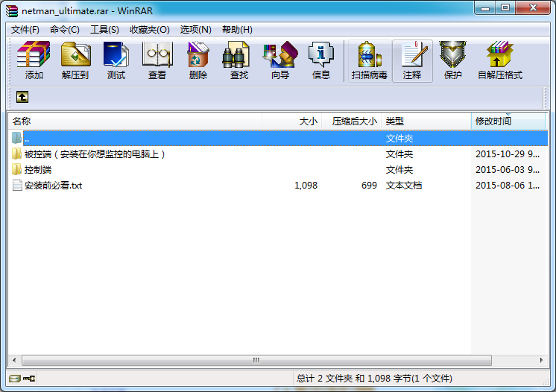Sort by the 类型 column header
The height and width of the screenshot is (392, 556).
tap(426, 121)
